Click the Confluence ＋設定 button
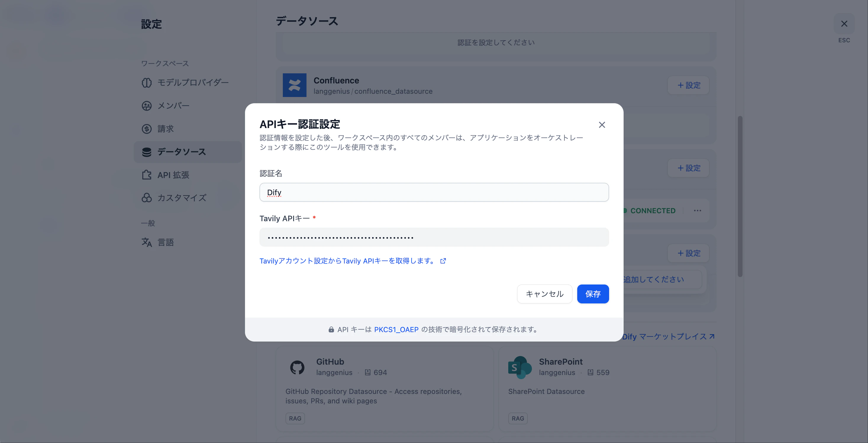This screenshot has width=868, height=443. 688,85
